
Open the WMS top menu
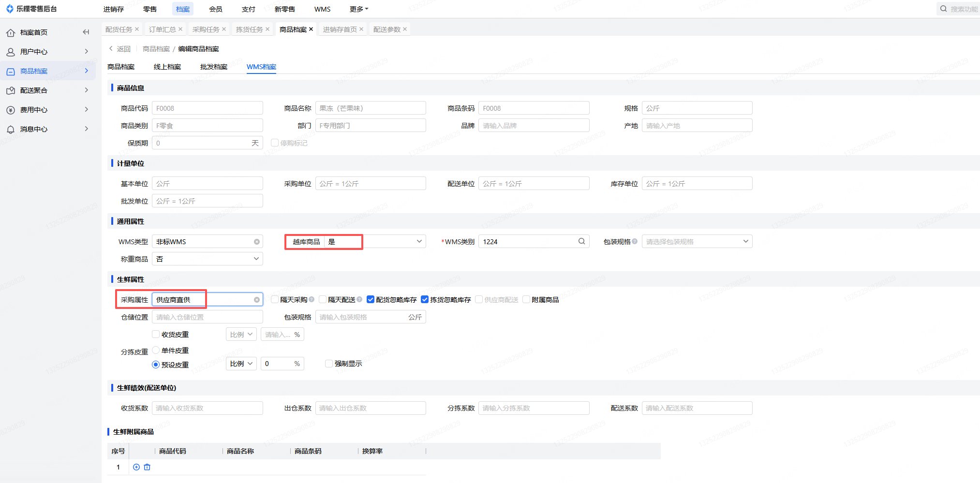(323, 9)
